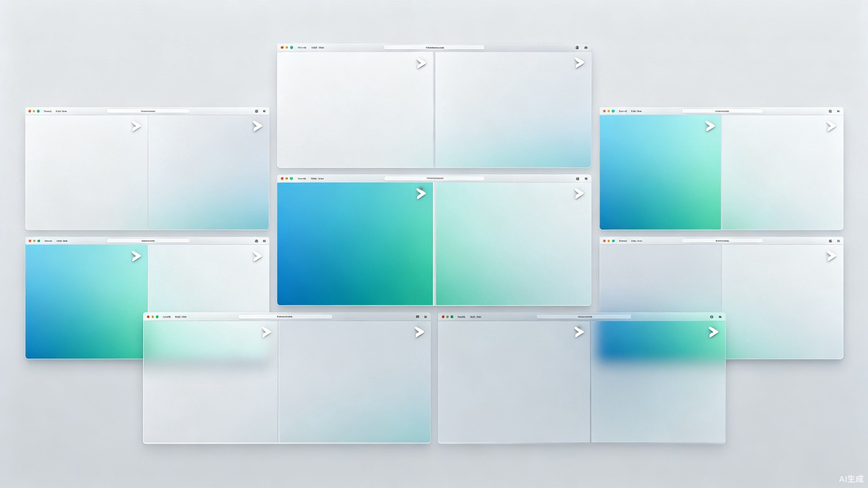Viewport: 868px width, 488px height.
Task: Open the second title-bar menu label, center window
Action: [317, 178]
